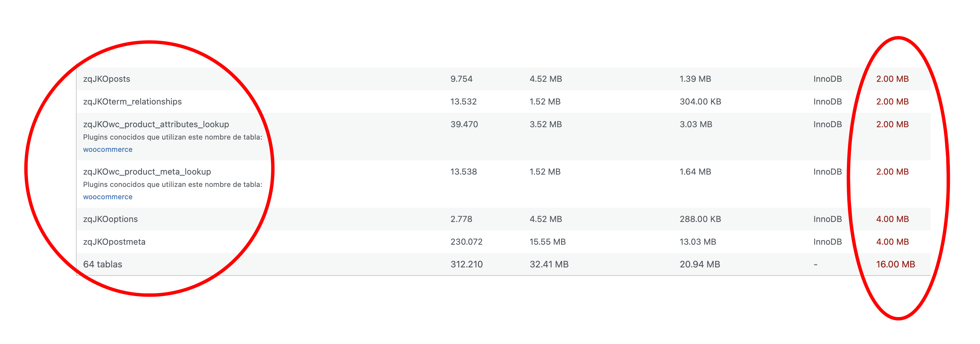Viewport: 980px width, 344px height.
Task: Select zqJKOwc_product_meta_lookup table name
Action: (x=147, y=172)
